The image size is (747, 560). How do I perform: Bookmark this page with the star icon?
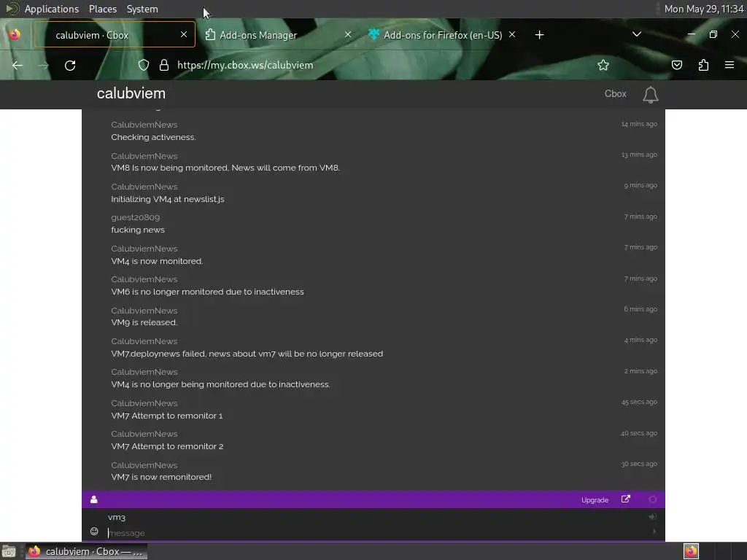pyautogui.click(x=603, y=65)
